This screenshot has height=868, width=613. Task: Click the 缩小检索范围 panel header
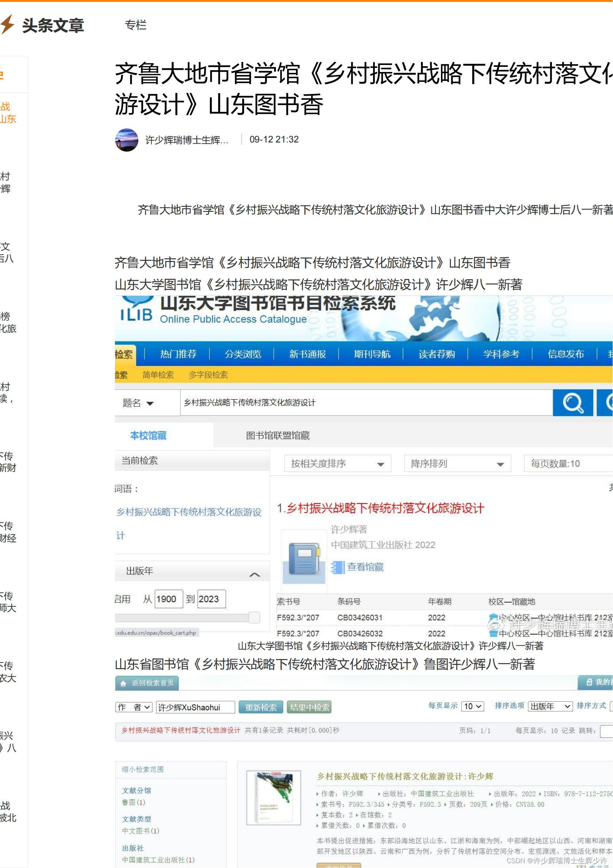(170, 770)
